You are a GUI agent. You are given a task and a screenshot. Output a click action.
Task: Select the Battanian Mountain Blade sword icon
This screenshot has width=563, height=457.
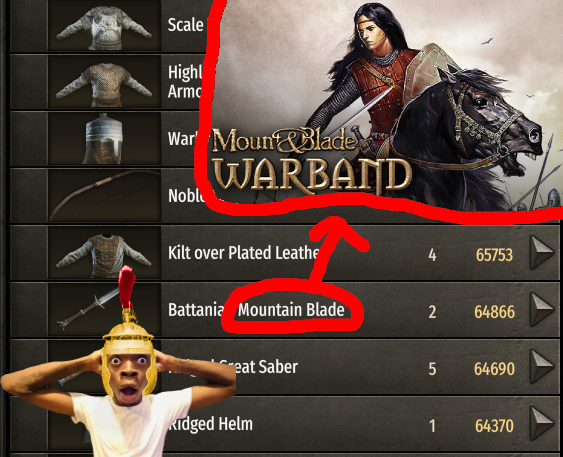90,309
